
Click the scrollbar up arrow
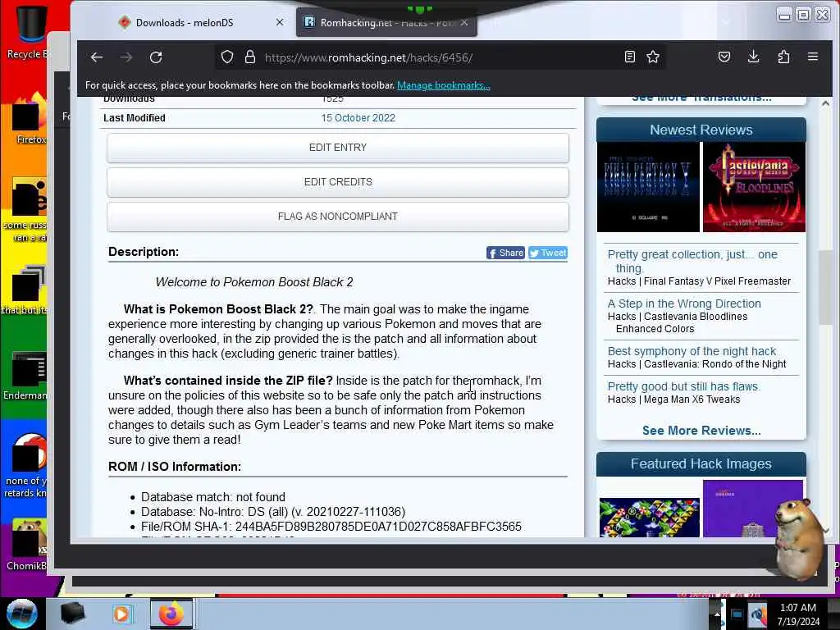click(x=825, y=103)
